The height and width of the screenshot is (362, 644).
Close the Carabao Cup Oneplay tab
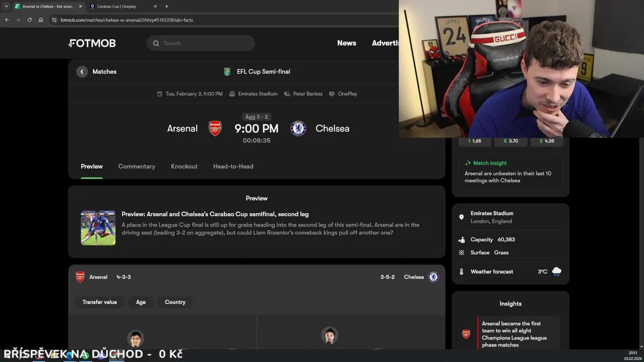155,7
